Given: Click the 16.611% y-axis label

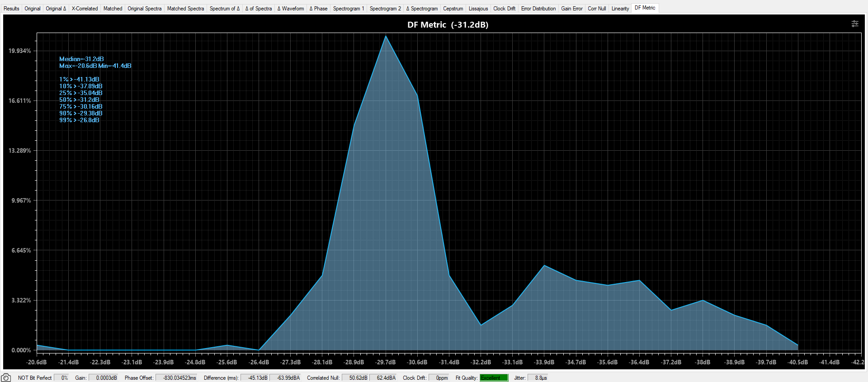Looking at the screenshot, I should (20, 100).
